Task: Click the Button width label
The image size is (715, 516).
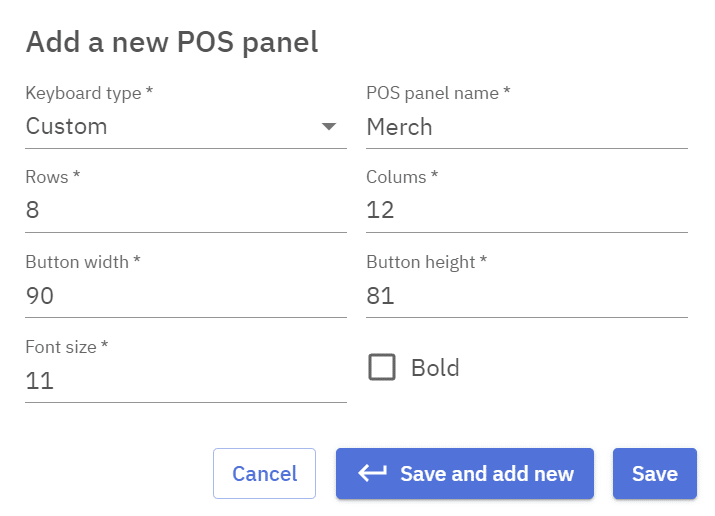Action: [83, 262]
